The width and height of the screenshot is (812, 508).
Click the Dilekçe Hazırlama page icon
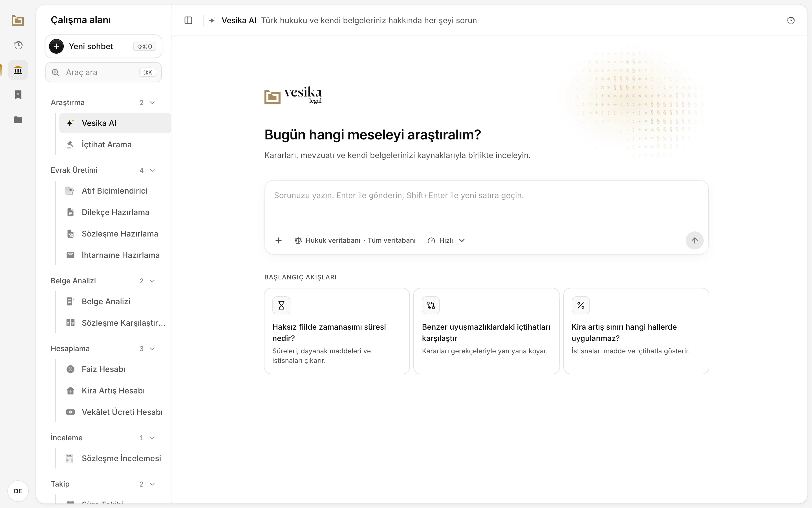pyautogui.click(x=70, y=212)
